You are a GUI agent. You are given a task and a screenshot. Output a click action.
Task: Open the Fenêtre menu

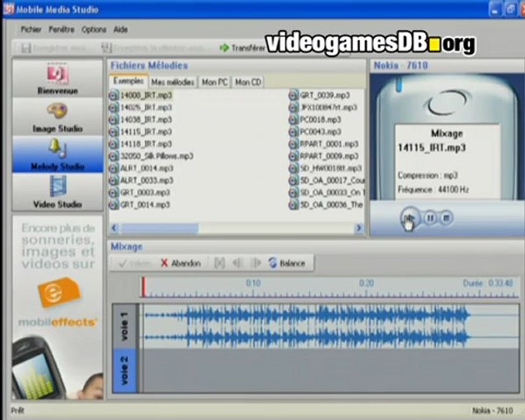coord(62,30)
